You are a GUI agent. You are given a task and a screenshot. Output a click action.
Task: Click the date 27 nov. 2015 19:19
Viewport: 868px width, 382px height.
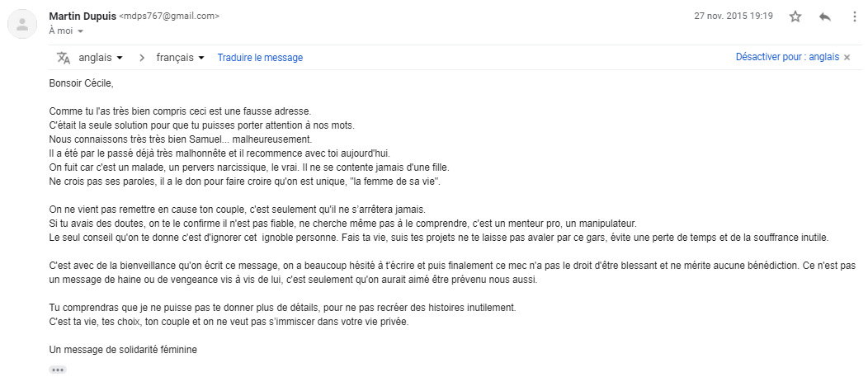[734, 16]
